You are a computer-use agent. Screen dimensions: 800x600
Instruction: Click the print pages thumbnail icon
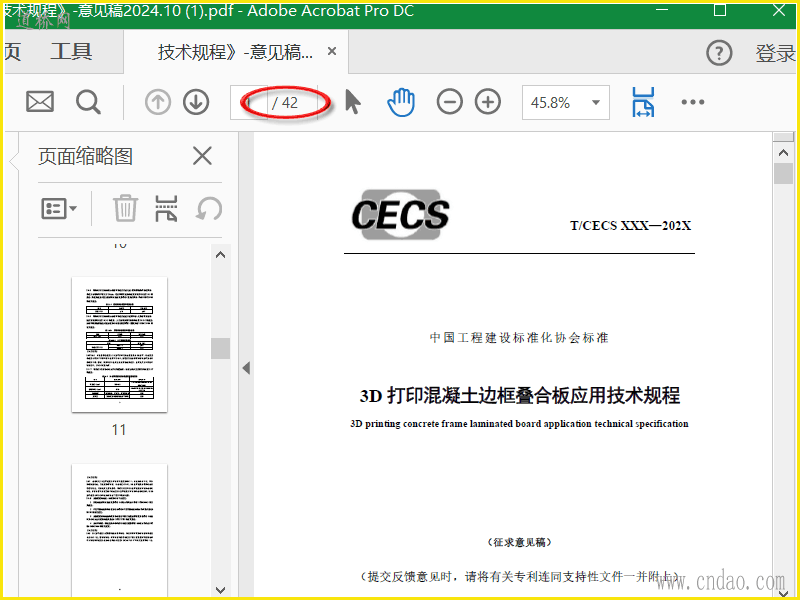click(x=166, y=208)
